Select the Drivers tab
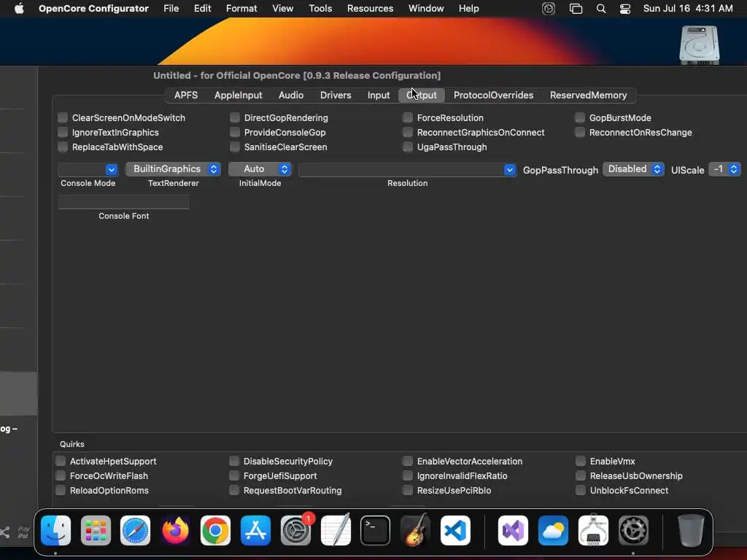Image resolution: width=747 pixels, height=560 pixels. pyautogui.click(x=336, y=96)
